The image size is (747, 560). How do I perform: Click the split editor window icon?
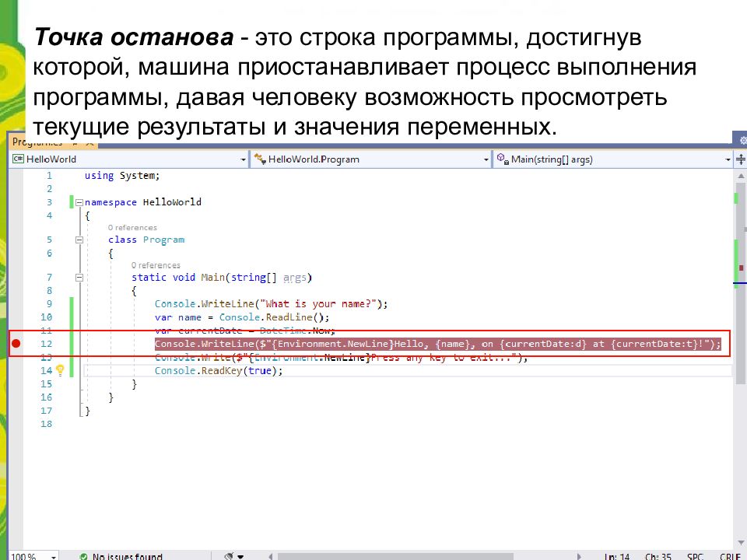[741, 159]
